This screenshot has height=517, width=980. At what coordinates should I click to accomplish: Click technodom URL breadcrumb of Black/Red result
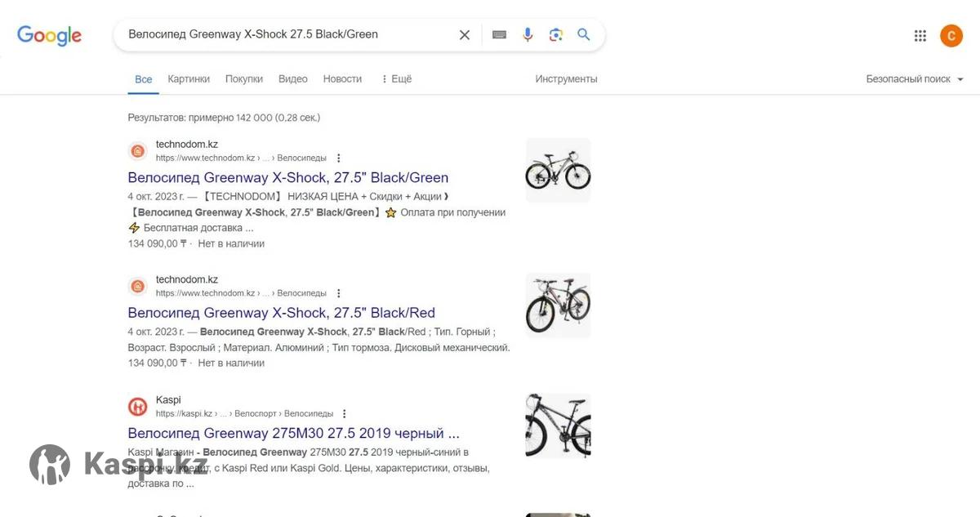[x=241, y=293]
